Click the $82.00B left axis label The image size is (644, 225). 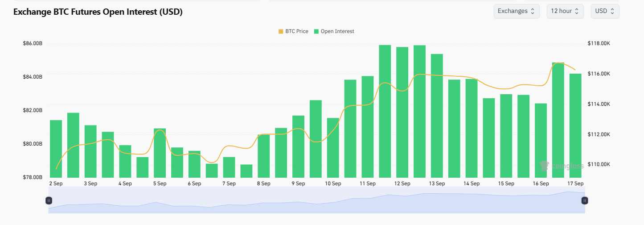(33, 110)
